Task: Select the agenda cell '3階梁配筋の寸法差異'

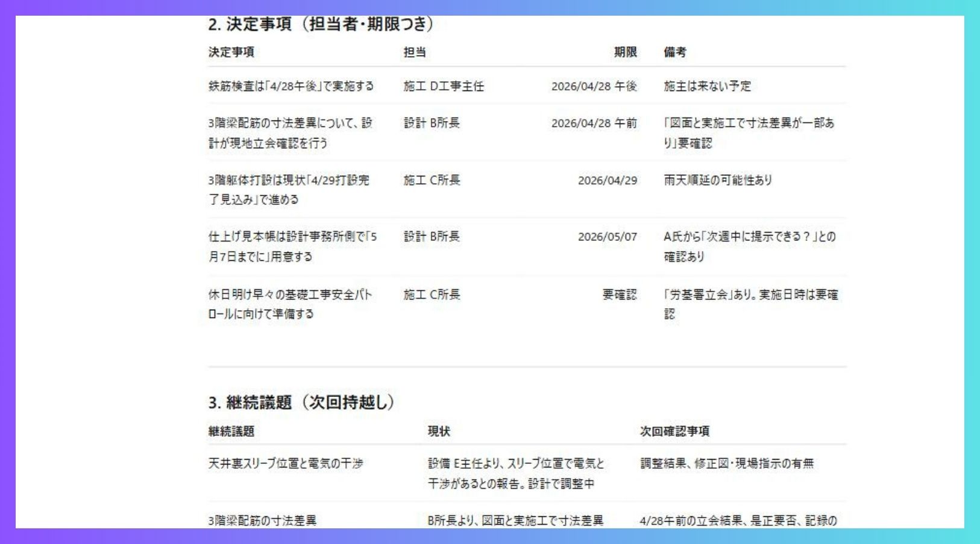Action: point(262,521)
